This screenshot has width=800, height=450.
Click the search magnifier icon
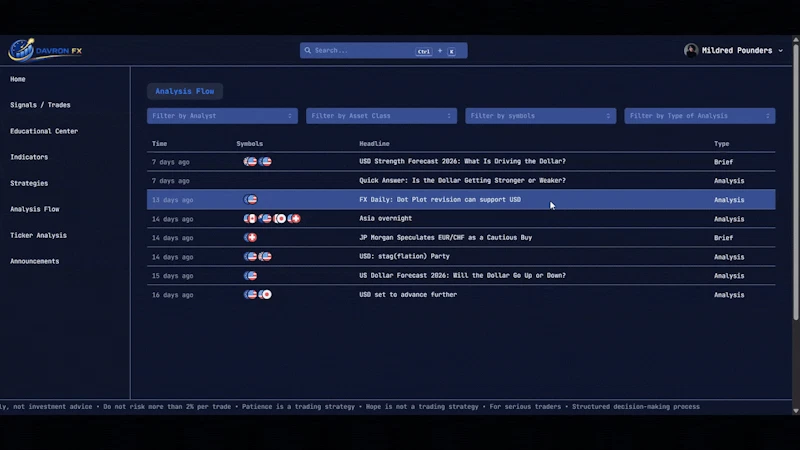[x=308, y=51]
